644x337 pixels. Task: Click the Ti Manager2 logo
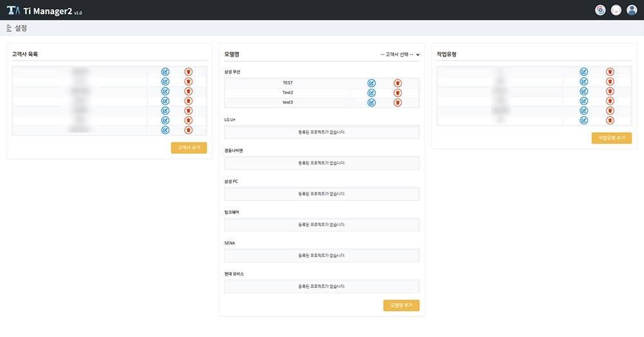click(44, 11)
